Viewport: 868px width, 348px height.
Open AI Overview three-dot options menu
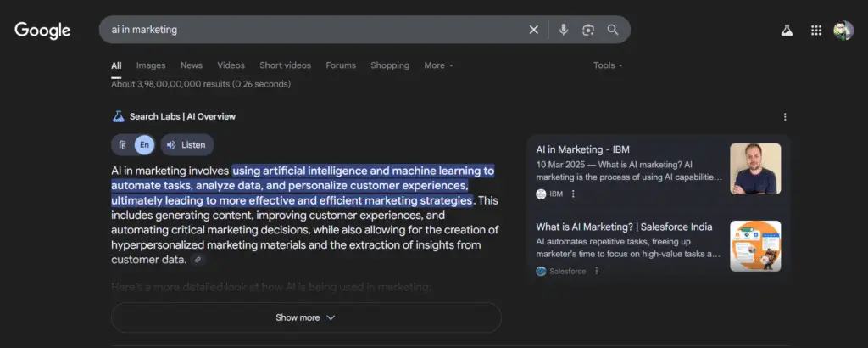[785, 117]
